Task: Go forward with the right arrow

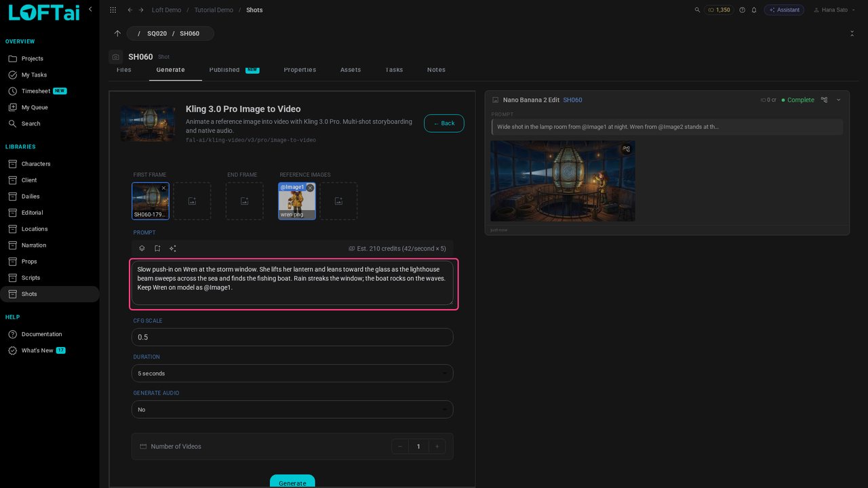Action: [141, 10]
